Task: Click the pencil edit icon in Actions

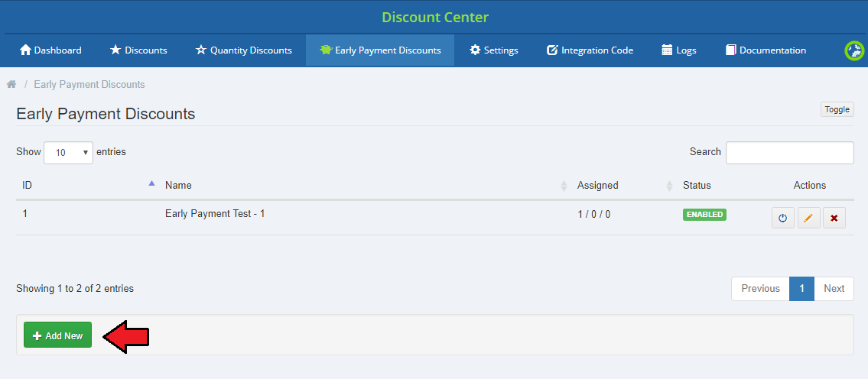Action: coord(808,218)
